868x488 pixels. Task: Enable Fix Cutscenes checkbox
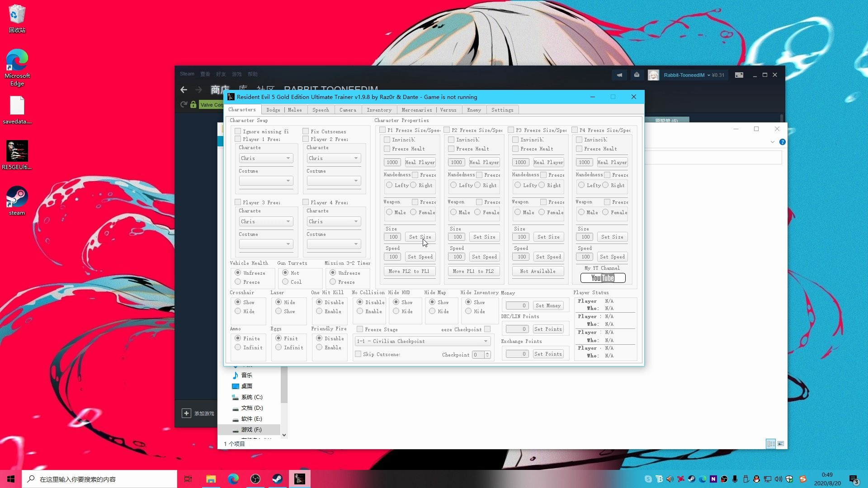point(306,131)
